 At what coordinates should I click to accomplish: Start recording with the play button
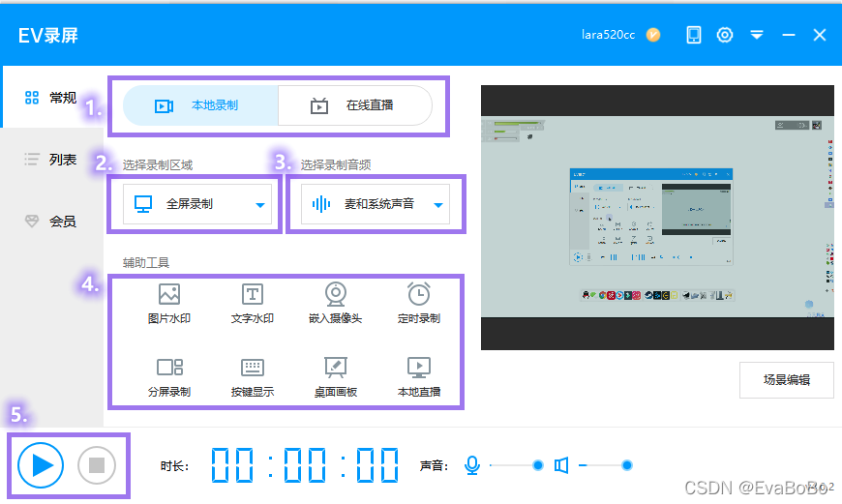[41, 464]
